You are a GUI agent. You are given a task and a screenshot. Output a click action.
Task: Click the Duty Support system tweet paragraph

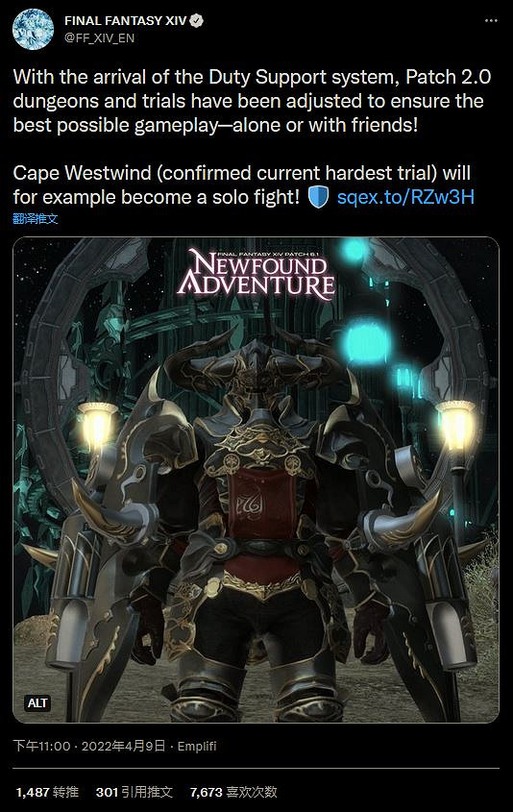[x=252, y=101]
